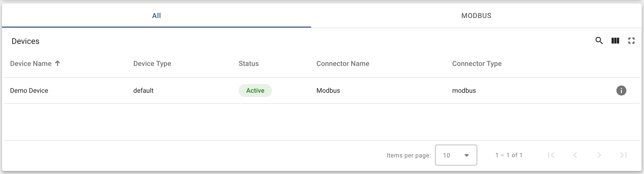644x174 pixels.
Task: Expand the Items per page dropdown
Action: (x=456, y=155)
